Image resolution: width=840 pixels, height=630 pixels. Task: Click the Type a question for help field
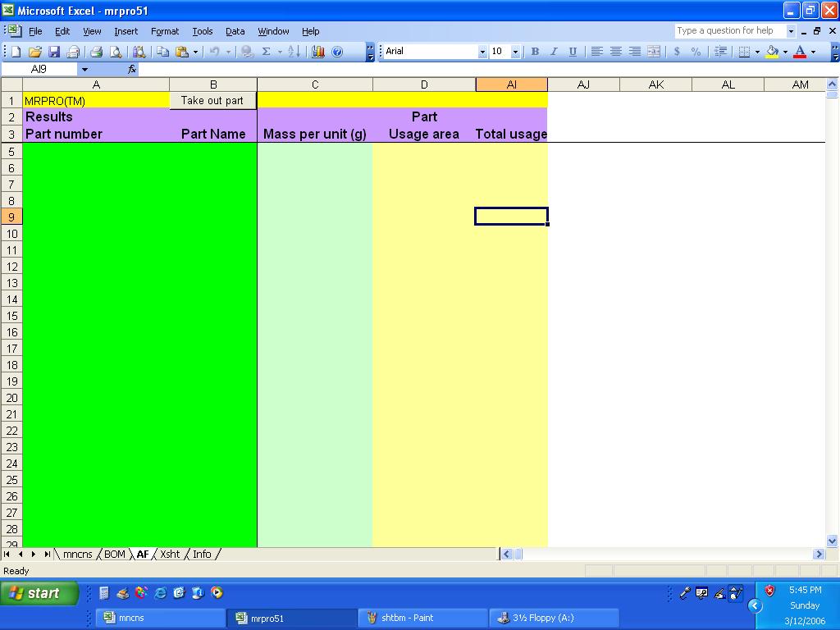click(x=730, y=30)
